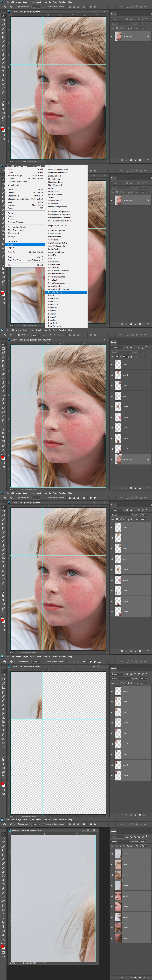
Task: Expand the Export submenu in File menu
Action: (x=25, y=213)
